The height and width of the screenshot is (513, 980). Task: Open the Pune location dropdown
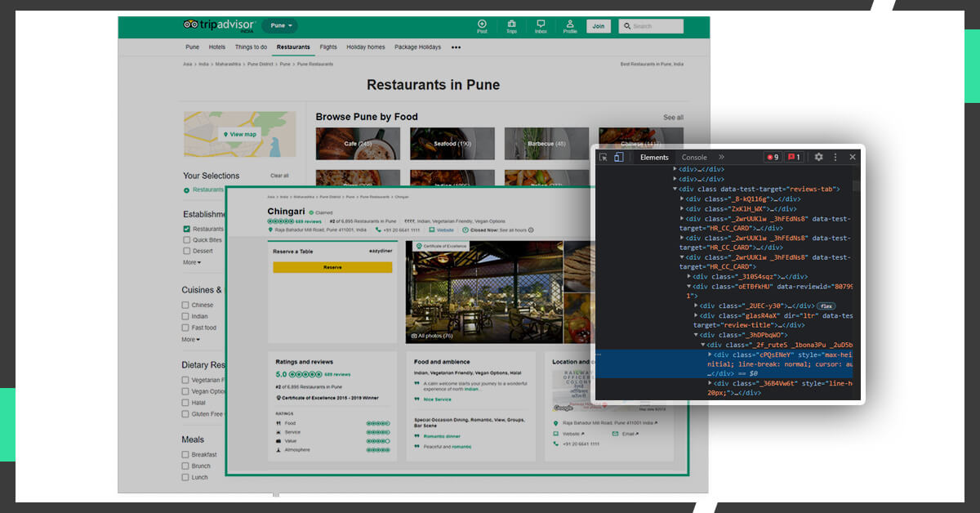coord(280,25)
